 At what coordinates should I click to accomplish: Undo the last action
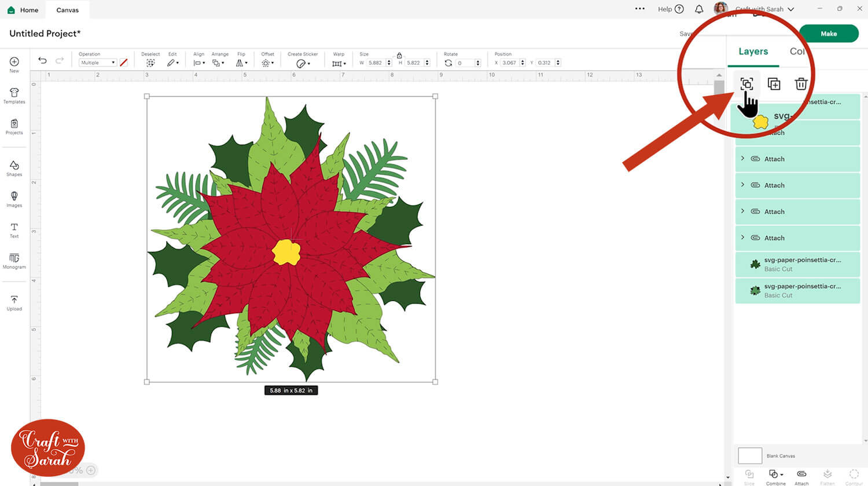pos(42,60)
